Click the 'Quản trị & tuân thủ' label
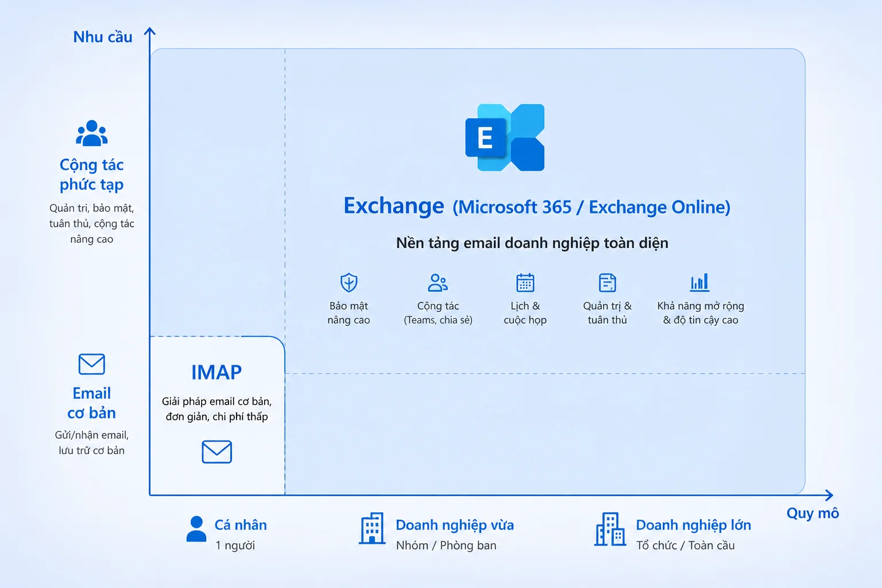Screen dimensions: 882x588 click(x=608, y=313)
